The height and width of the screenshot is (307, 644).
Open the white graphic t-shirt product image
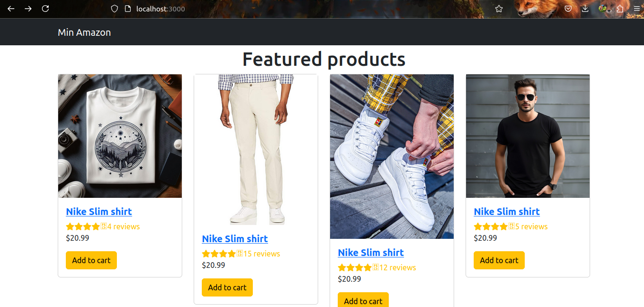pos(120,136)
